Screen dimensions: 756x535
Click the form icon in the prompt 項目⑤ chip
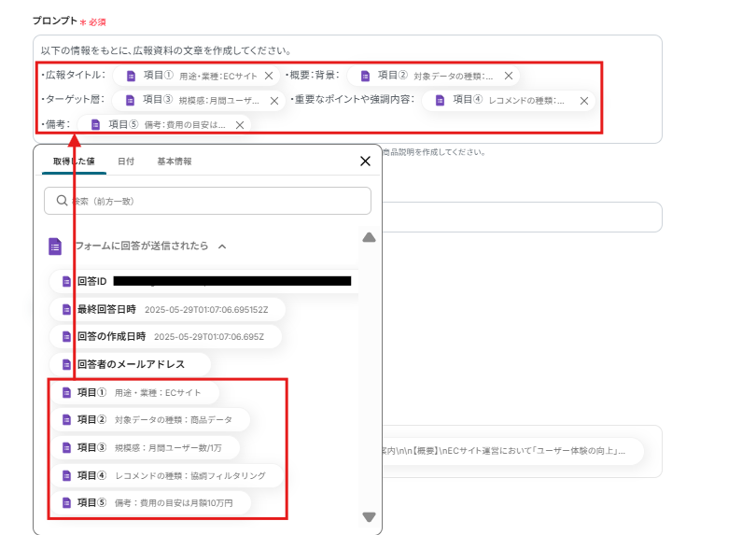click(95, 124)
